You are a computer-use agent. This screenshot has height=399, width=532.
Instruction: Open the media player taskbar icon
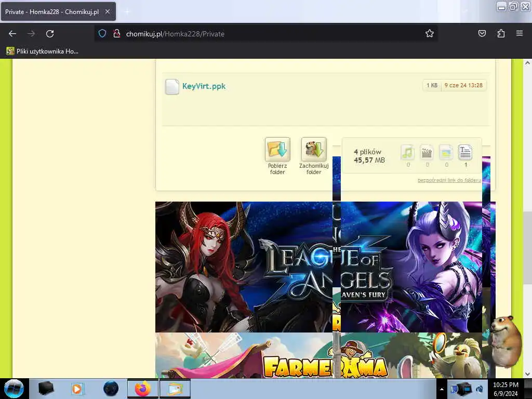(x=77, y=389)
